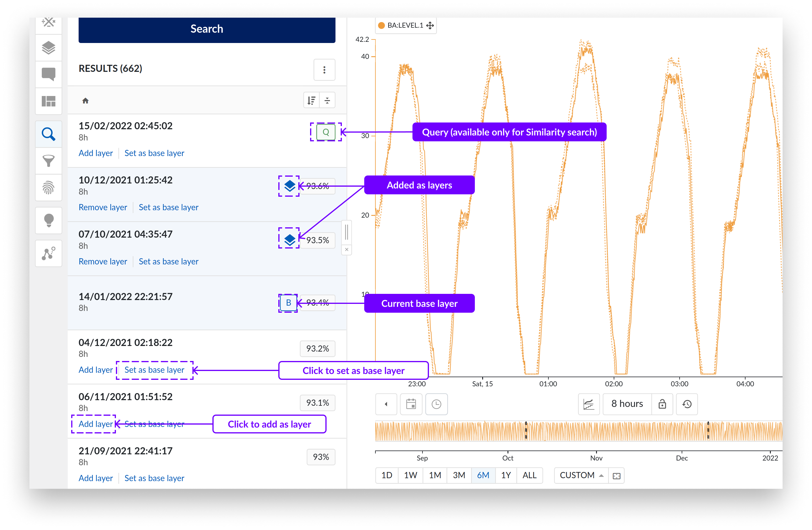Image resolution: width=812 pixels, height=530 pixels.
Task: Click the Search button
Action: (x=207, y=29)
